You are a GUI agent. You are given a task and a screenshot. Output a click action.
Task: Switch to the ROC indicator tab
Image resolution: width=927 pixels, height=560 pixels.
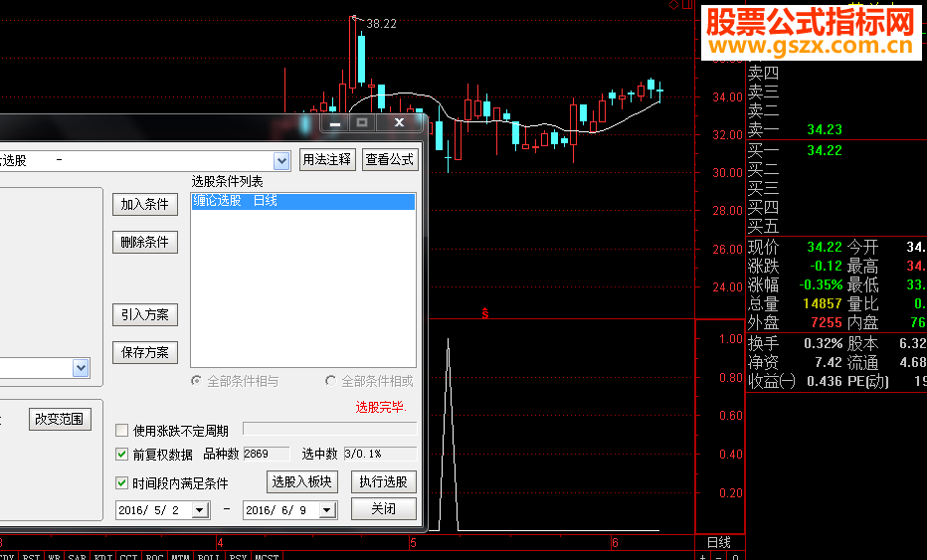tap(154, 556)
